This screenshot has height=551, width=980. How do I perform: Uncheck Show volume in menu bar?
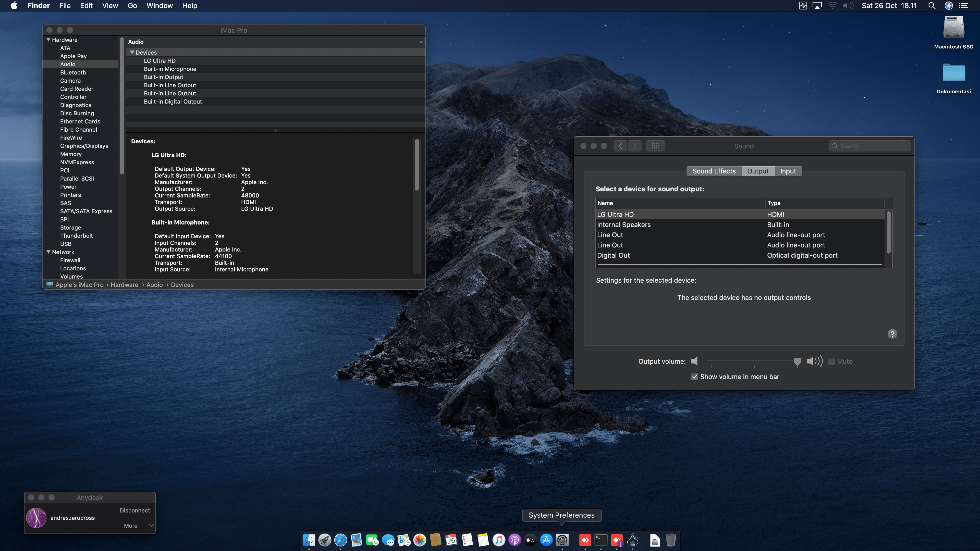pos(695,377)
